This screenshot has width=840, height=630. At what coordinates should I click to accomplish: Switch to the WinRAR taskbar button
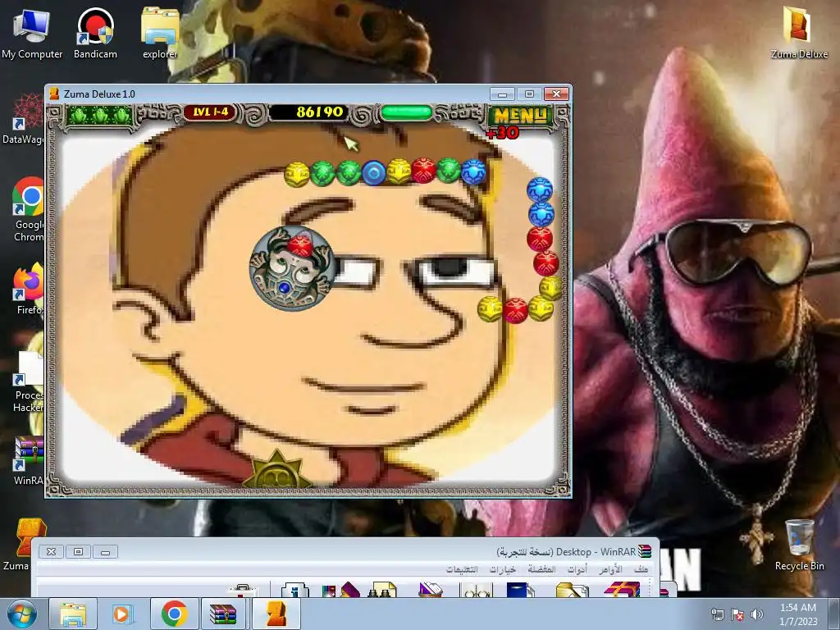pyautogui.click(x=224, y=614)
